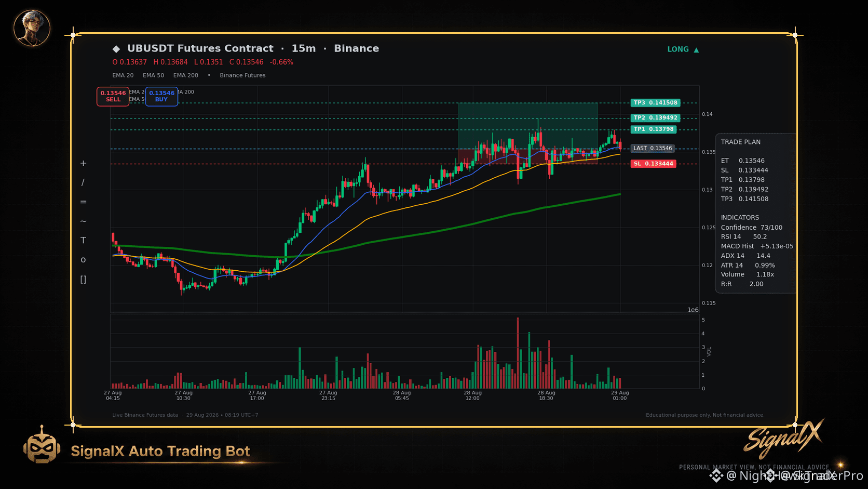Click the 27 Aug 23:15 time label

(328, 395)
